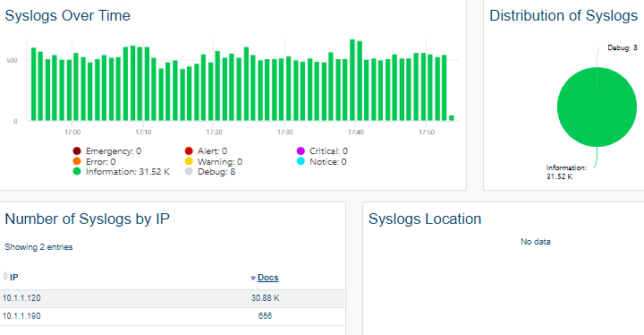Select the Critical: 0 legend label

point(328,151)
